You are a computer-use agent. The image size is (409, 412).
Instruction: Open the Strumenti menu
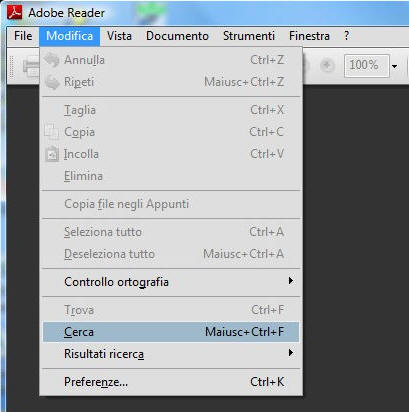click(x=249, y=36)
